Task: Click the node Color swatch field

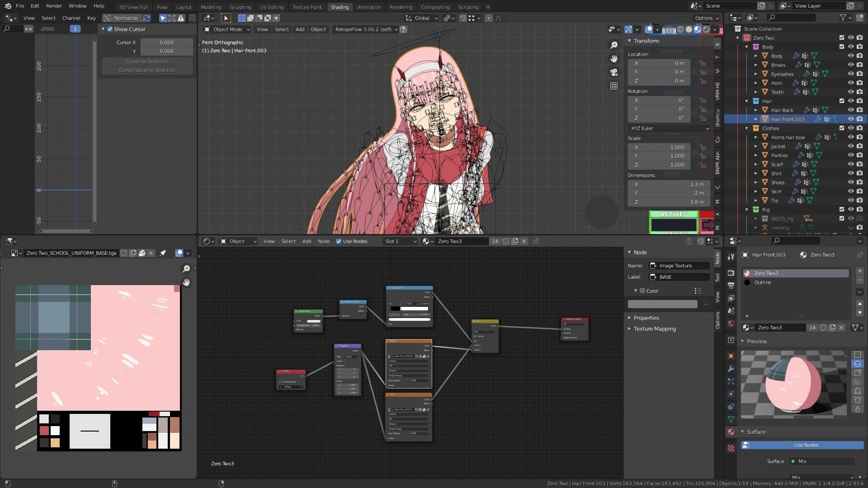Action: 662,304
